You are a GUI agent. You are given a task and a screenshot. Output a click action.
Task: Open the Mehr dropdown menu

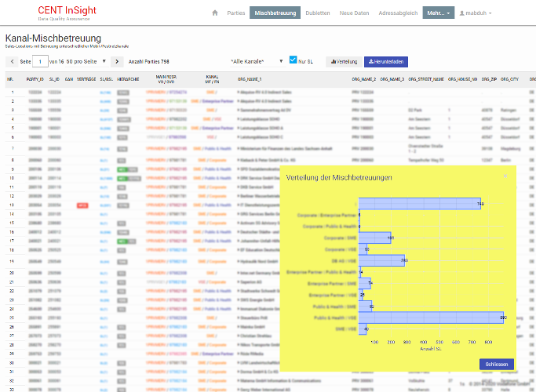438,13
